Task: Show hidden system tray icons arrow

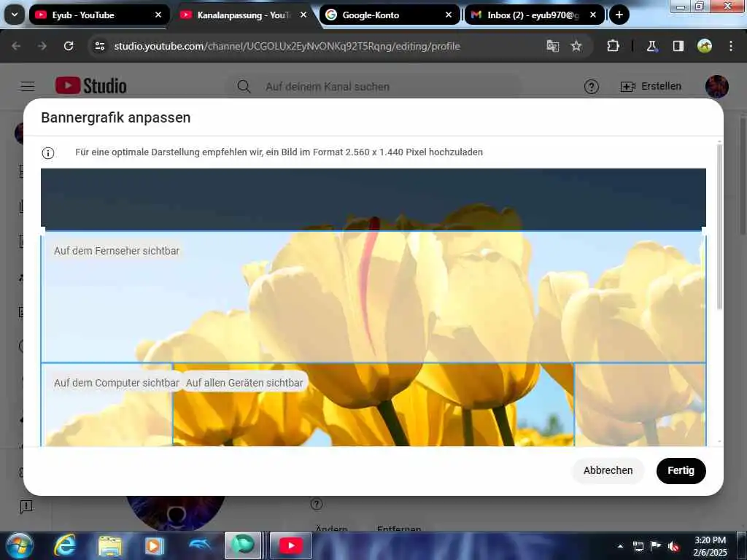Action: [x=620, y=546]
